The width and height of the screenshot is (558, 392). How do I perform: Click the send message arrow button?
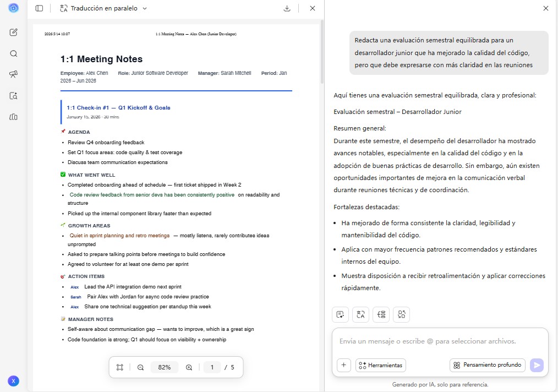tap(537, 365)
